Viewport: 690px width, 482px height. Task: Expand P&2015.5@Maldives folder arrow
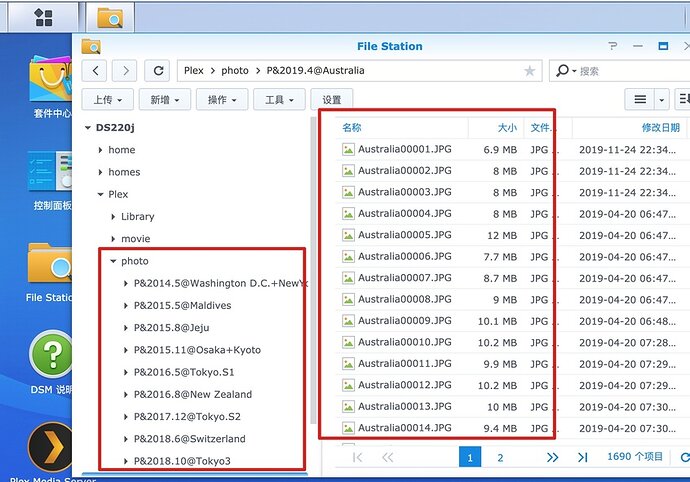(x=126, y=305)
